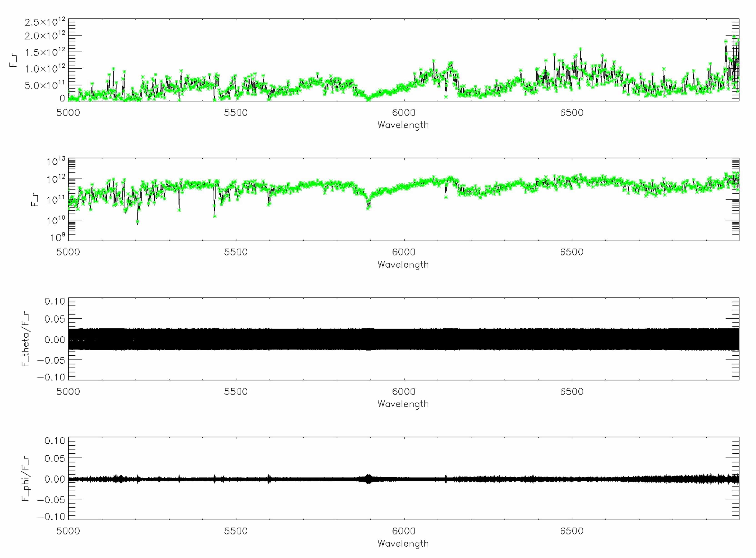Click the "−0.05" tick of the F_phi/F_r plot

(x=51, y=500)
